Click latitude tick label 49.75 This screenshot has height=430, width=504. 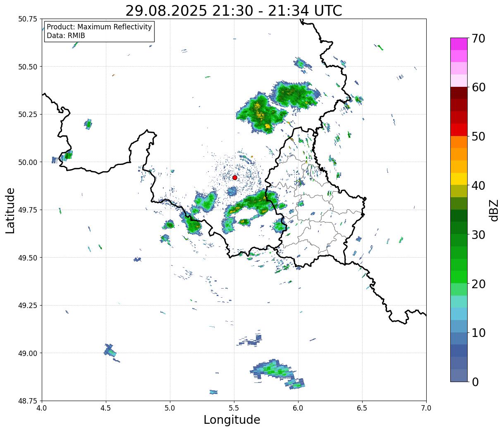click(x=28, y=210)
